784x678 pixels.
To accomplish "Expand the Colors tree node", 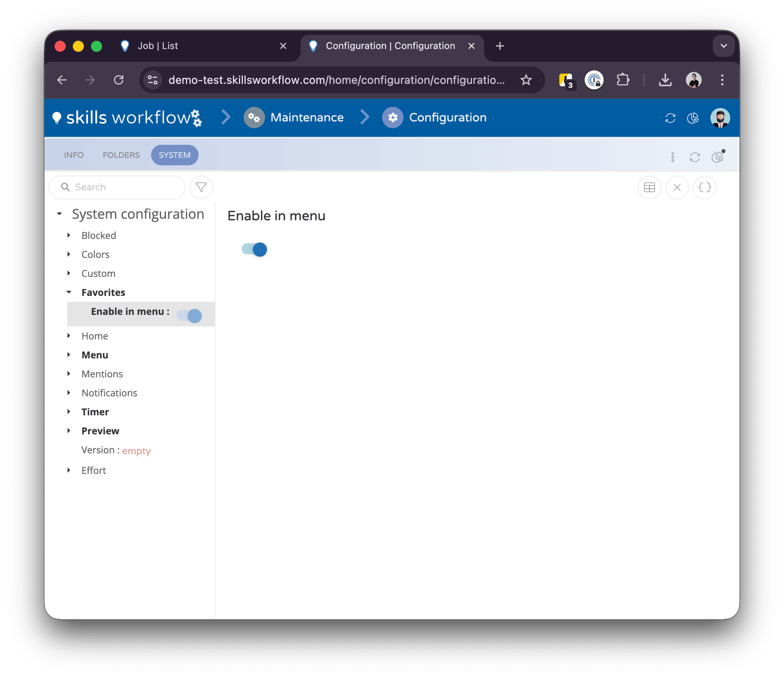I will (x=69, y=254).
